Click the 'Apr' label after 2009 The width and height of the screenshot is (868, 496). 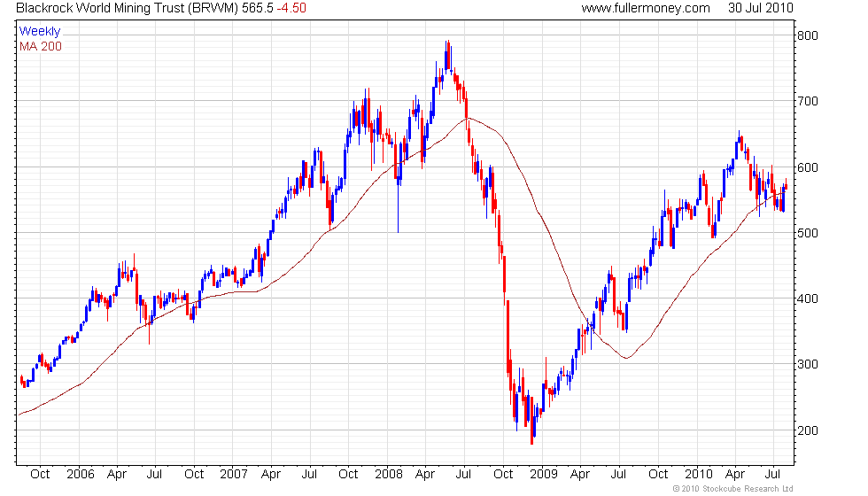(x=579, y=475)
